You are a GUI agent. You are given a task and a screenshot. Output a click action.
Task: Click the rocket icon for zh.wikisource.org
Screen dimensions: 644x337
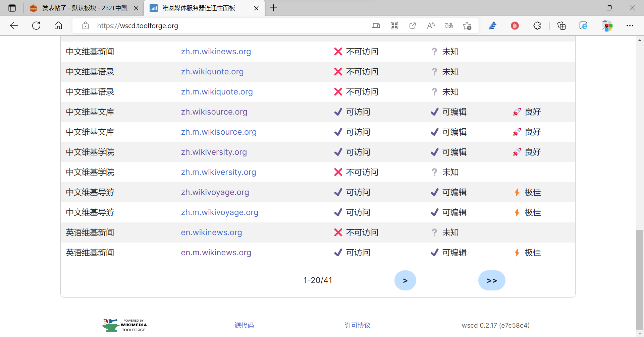coord(517,112)
